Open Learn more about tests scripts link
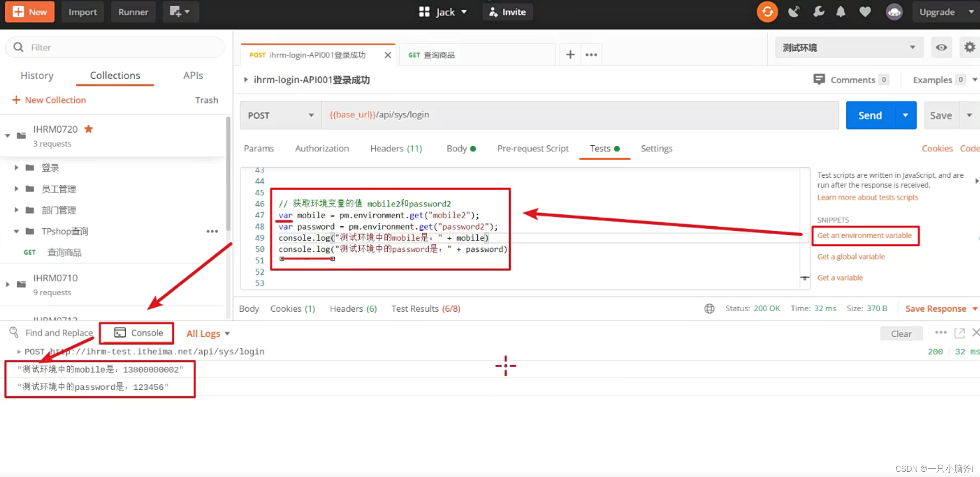Viewport: 980px width, 477px height. pos(867,197)
